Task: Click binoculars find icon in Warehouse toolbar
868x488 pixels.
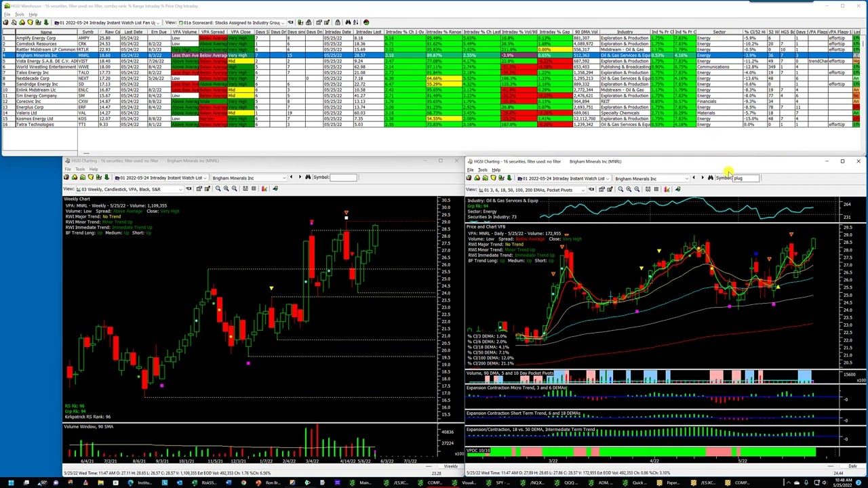Action: tap(347, 22)
